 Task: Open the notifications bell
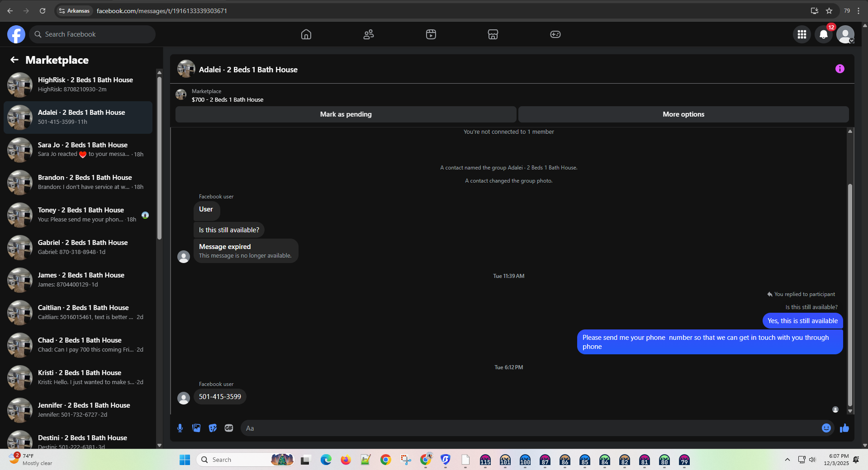coord(824,34)
